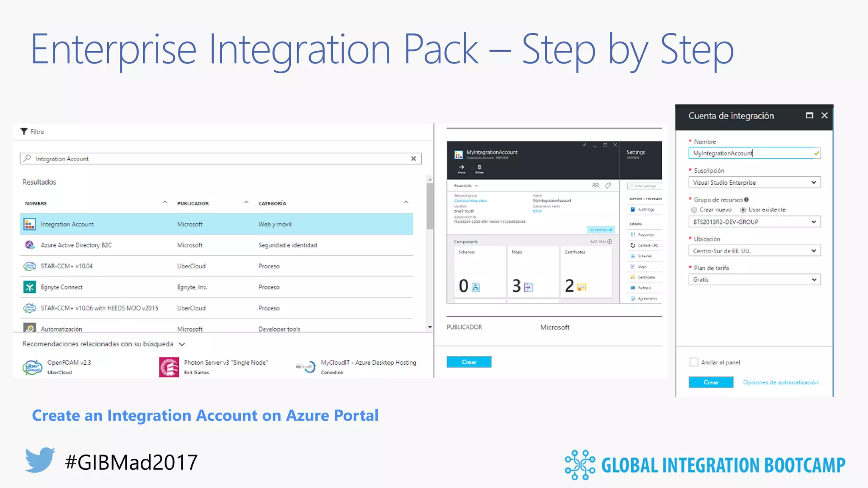Open the Maps tile showing 3
The height and width of the screenshot is (488, 868).
pyautogui.click(x=533, y=272)
